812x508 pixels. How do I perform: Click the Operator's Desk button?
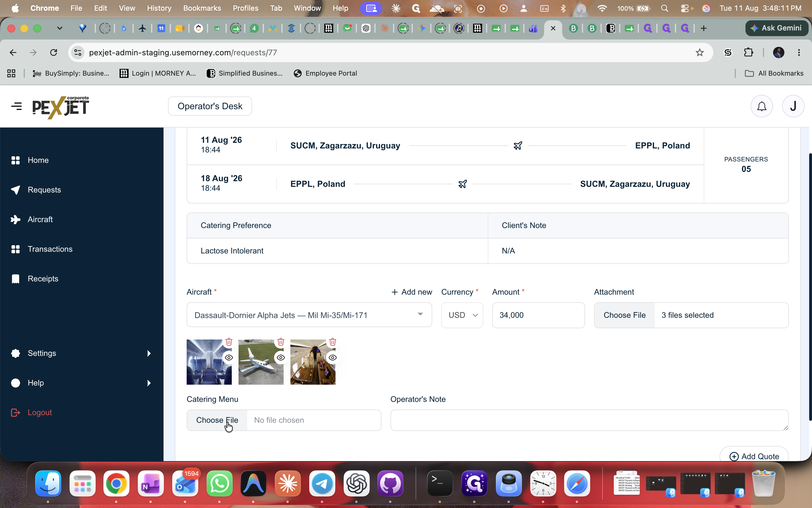(x=210, y=106)
